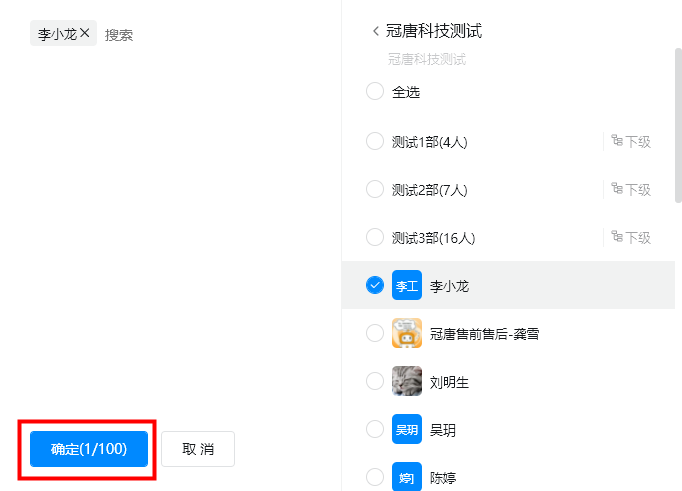Viewport: 682px width, 491px height.
Task: Check the circle beside 吴玥
Action: coord(375,429)
